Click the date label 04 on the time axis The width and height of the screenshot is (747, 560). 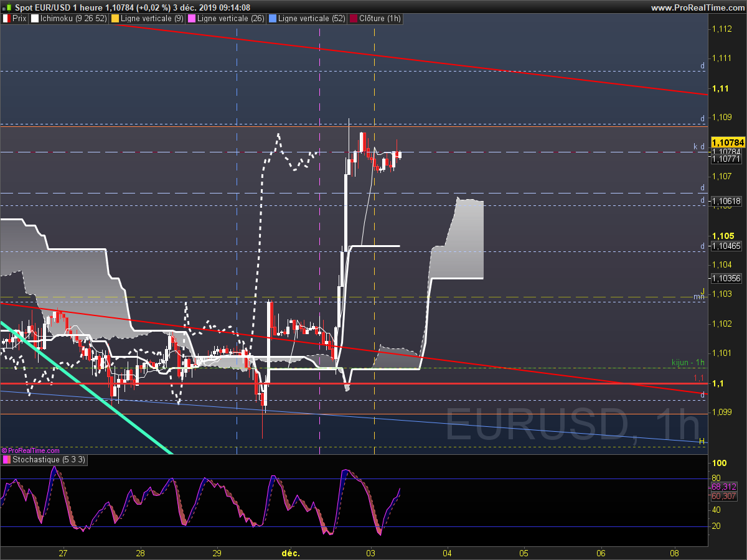tap(448, 553)
